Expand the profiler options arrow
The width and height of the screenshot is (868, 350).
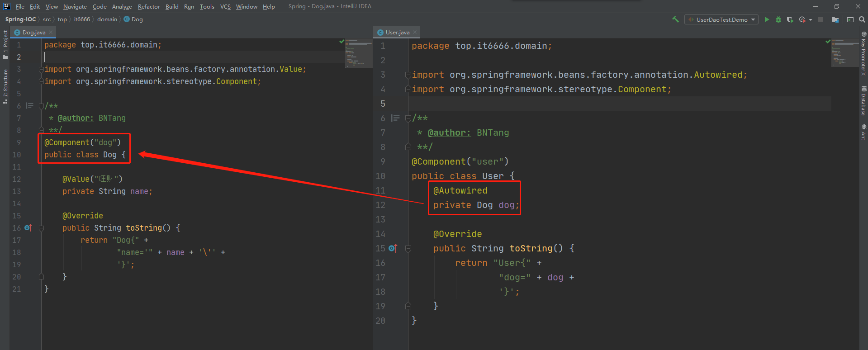(x=811, y=19)
